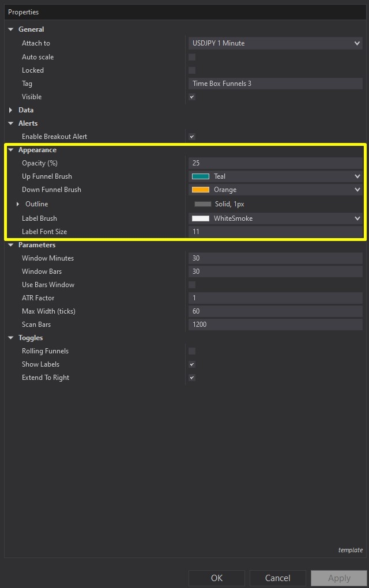Open the template link
369x588 pixels.
[350, 550]
